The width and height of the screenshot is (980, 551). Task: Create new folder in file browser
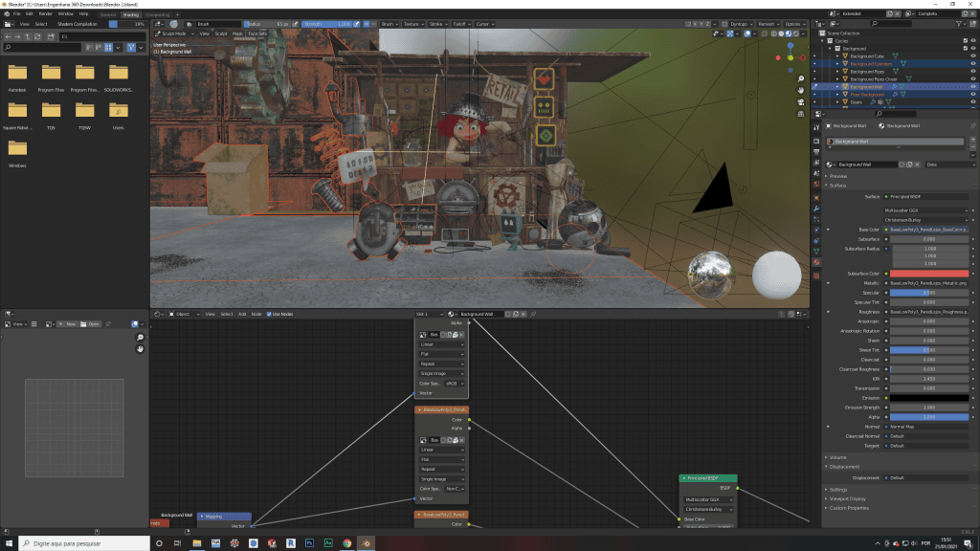[x=52, y=36]
